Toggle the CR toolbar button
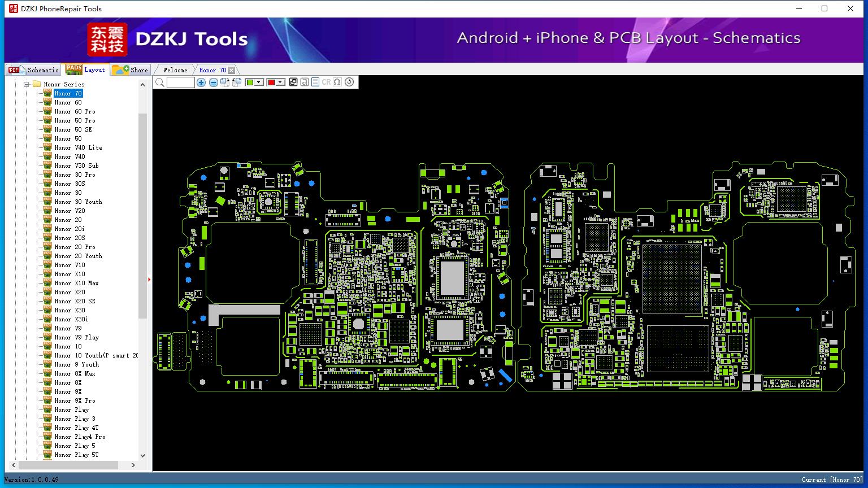 click(326, 82)
